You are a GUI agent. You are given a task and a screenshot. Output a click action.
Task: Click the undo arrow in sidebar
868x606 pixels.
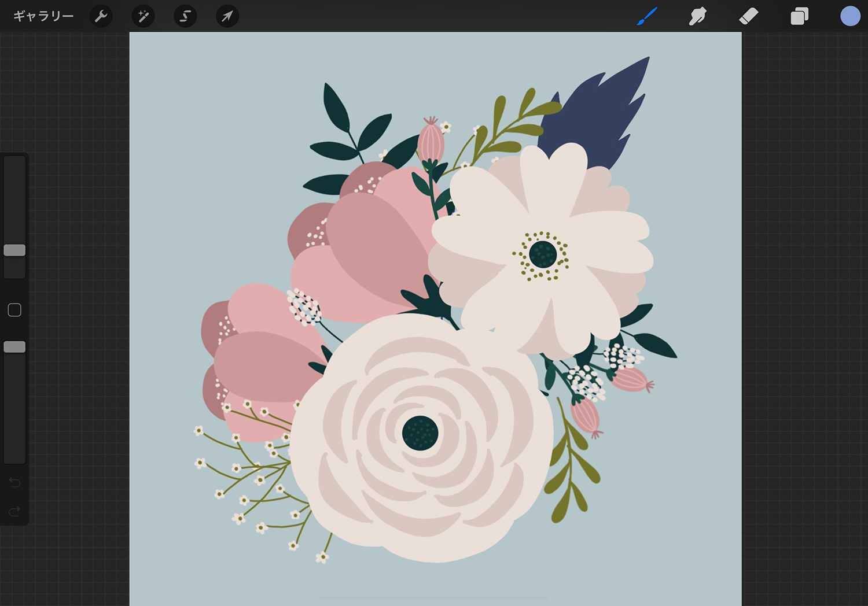click(x=14, y=482)
